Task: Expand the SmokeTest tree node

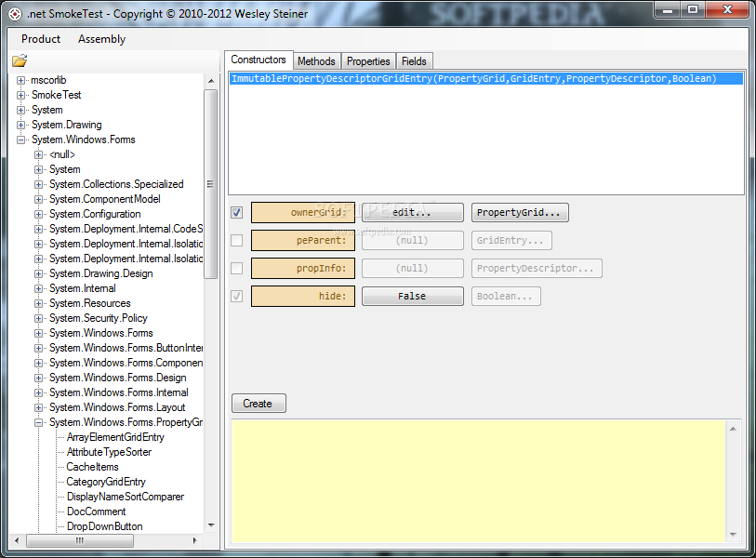Action: pyautogui.click(x=20, y=95)
